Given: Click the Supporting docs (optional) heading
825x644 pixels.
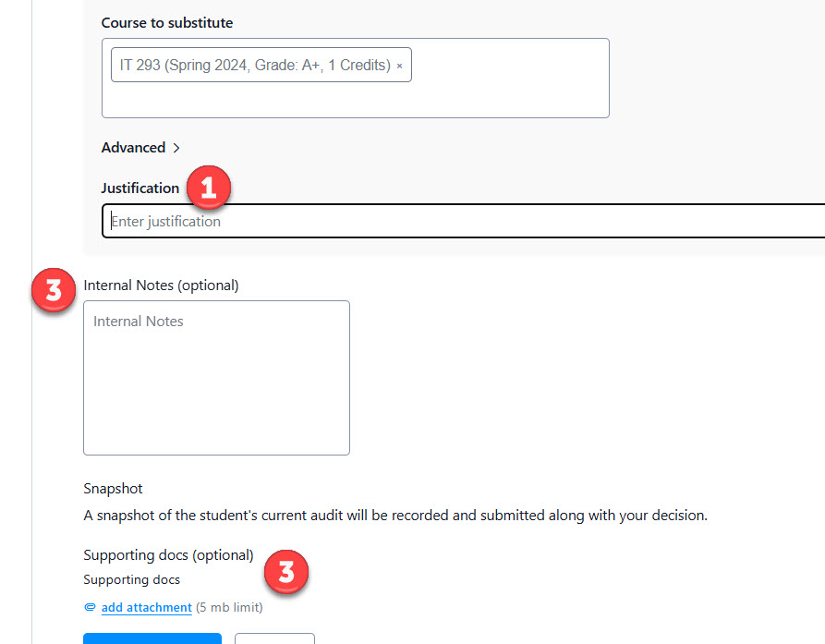Looking at the screenshot, I should click(168, 555).
